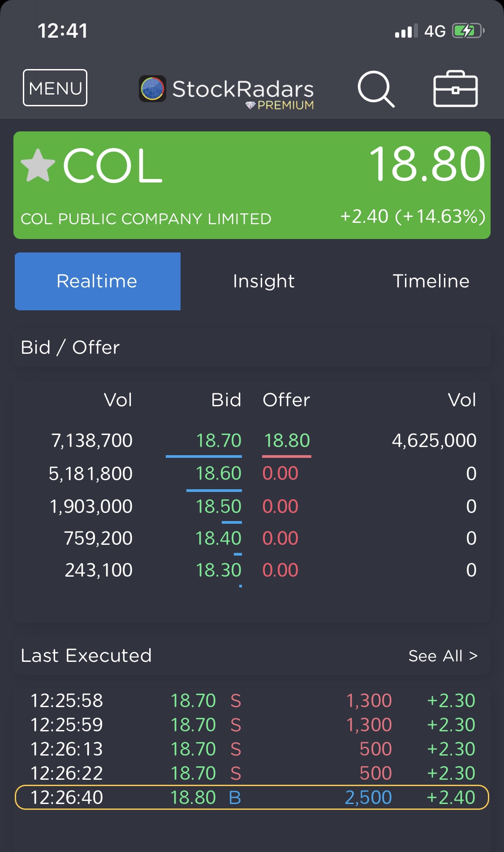Tap the cellular signal bars

[x=406, y=31]
